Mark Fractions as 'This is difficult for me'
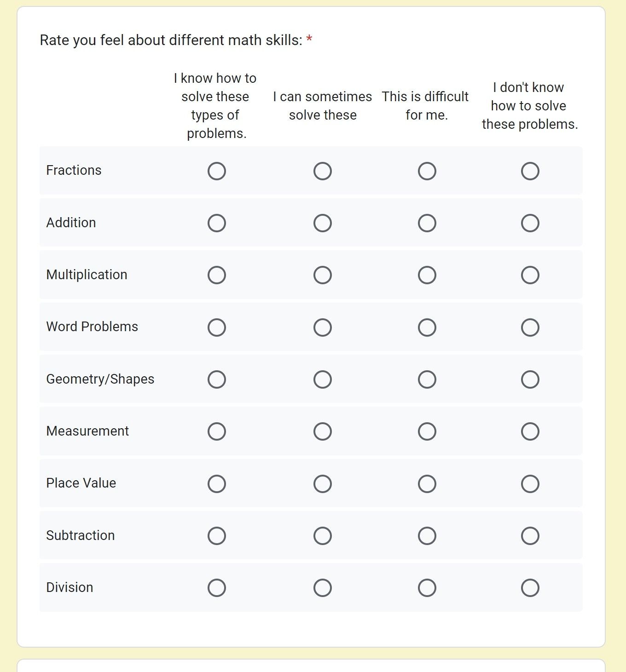This screenshot has width=626, height=672. [427, 171]
